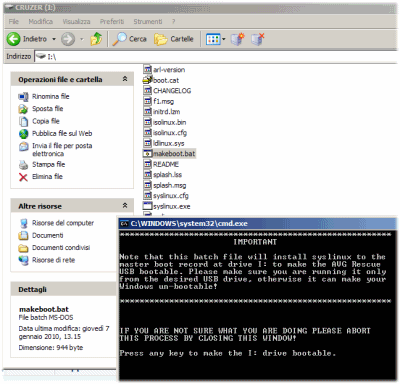Open the File menu
Screen dimensions: 400x384
14,21
